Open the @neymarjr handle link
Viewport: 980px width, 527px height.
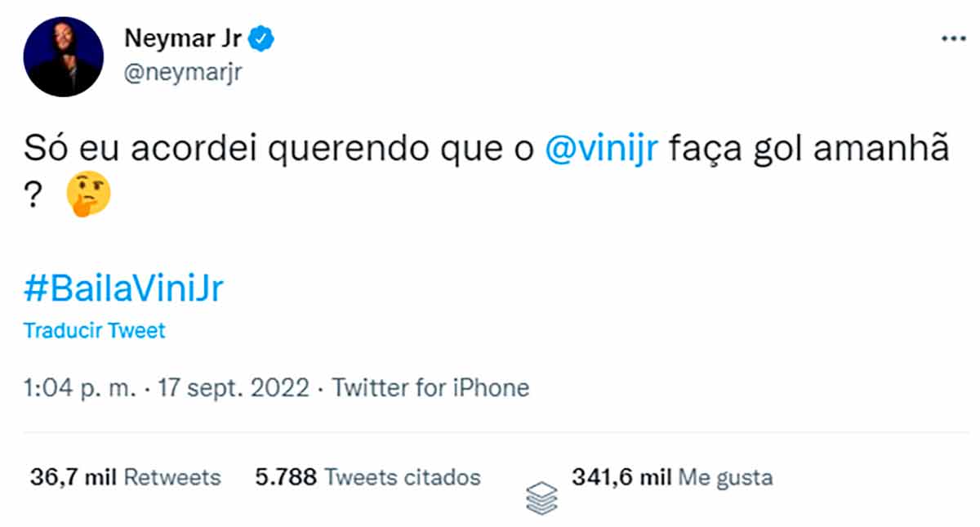pyautogui.click(x=183, y=74)
